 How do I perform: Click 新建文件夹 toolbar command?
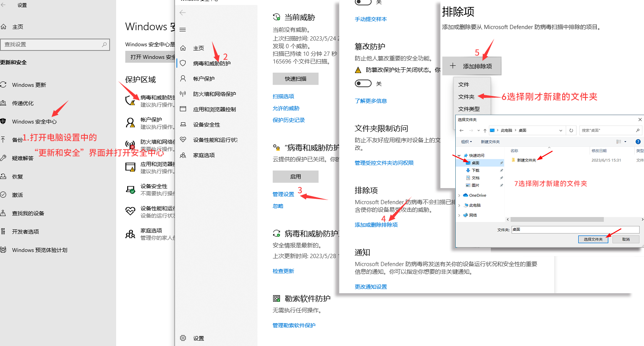point(490,142)
